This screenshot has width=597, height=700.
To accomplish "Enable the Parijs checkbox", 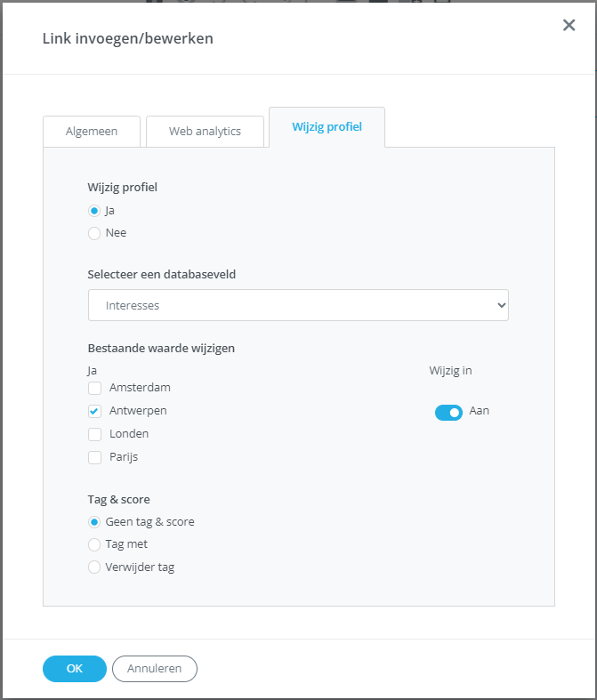I will point(94,457).
